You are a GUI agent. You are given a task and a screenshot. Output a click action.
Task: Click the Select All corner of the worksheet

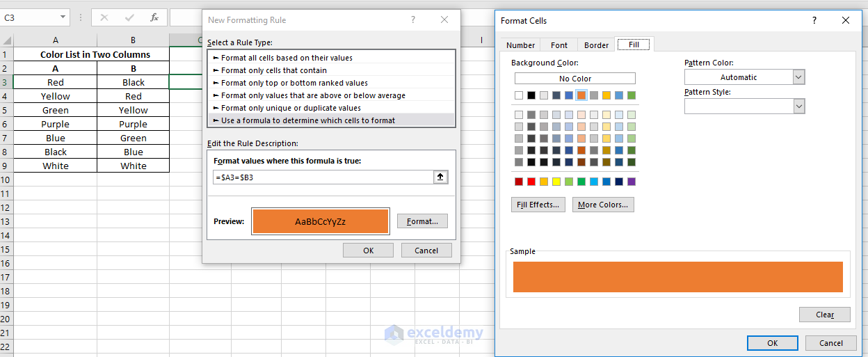coord(6,40)
